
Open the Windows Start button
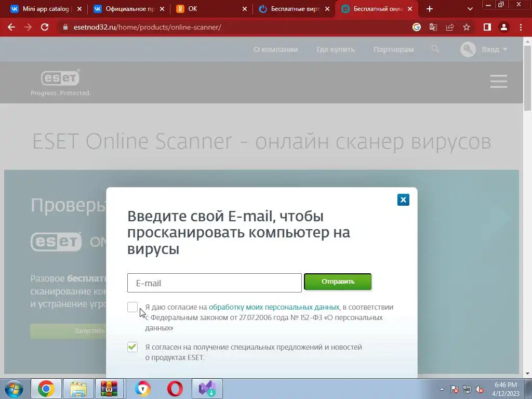tap(14, 389)
